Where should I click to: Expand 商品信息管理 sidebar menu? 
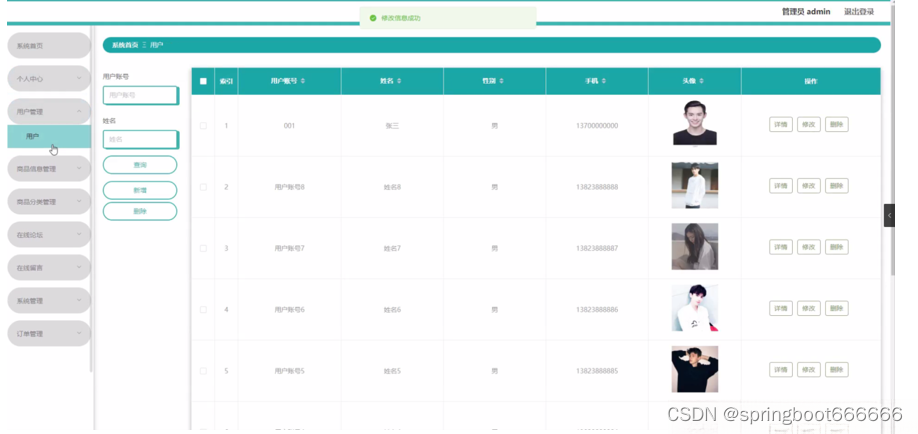[x=49, y=169]
